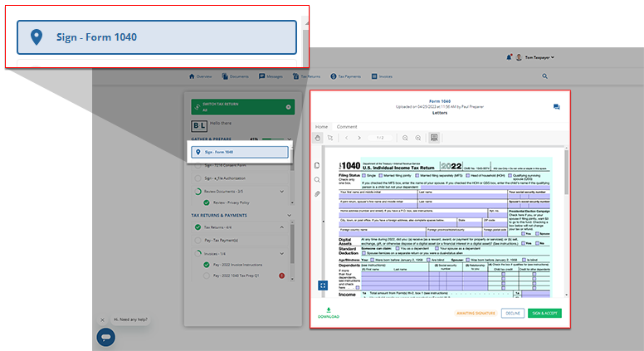Open the Invoices menu item
Screen dimensions: 644x351
pyautogui.click(x=382, y=76)
